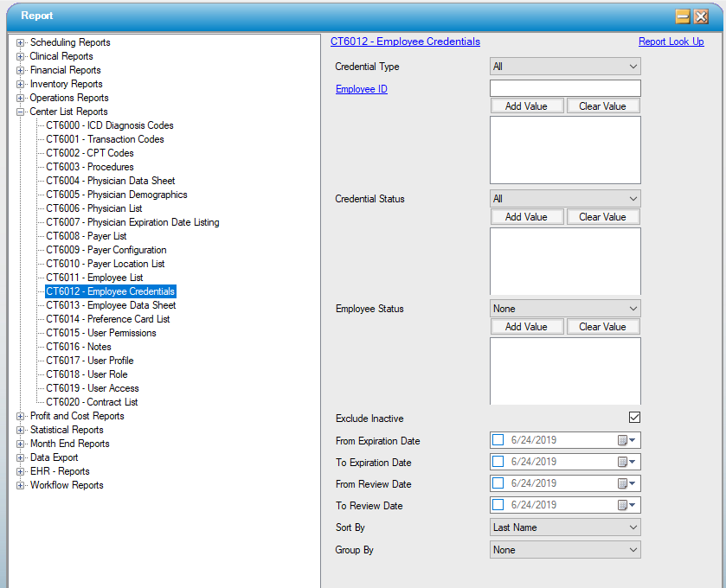The width and height of the screenshot is (726, 588).
Task: Enable the From Expiration Date checkbox
Action: click(498, 440)
